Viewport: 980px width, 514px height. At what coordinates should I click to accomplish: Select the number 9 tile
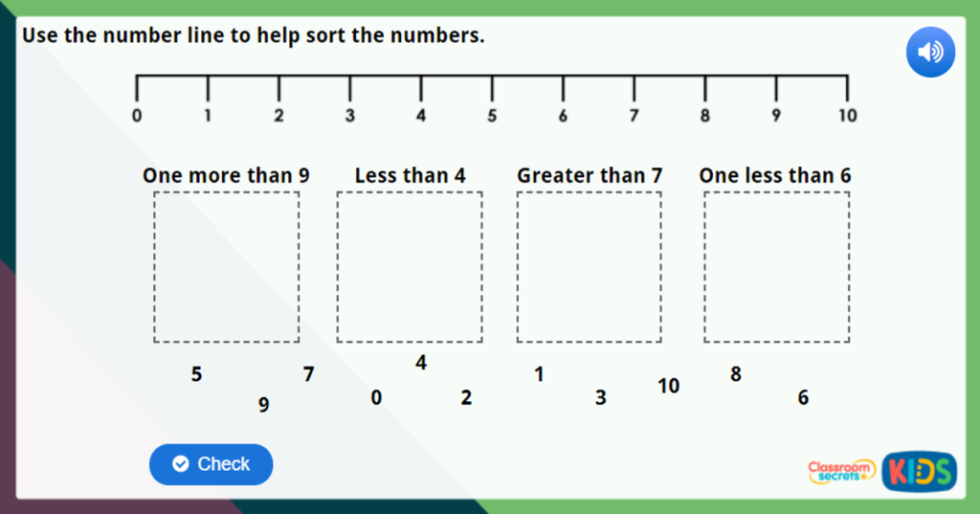(263, 406)
